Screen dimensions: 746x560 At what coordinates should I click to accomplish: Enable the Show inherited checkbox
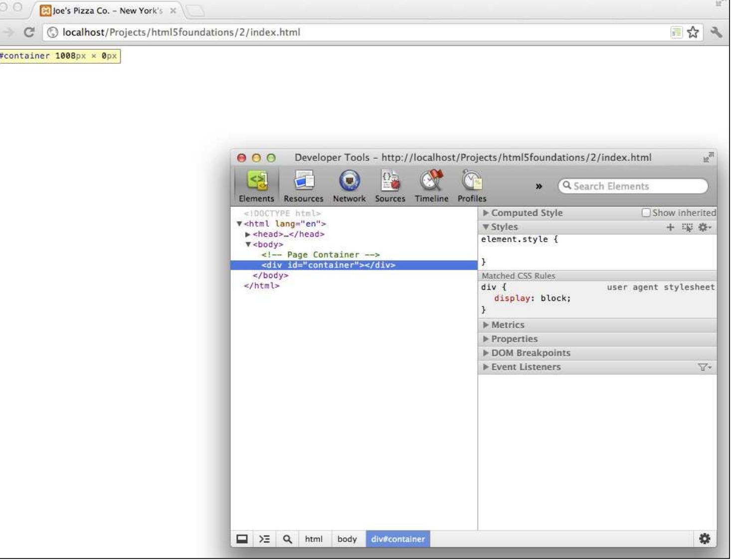[x=646, y=213]
